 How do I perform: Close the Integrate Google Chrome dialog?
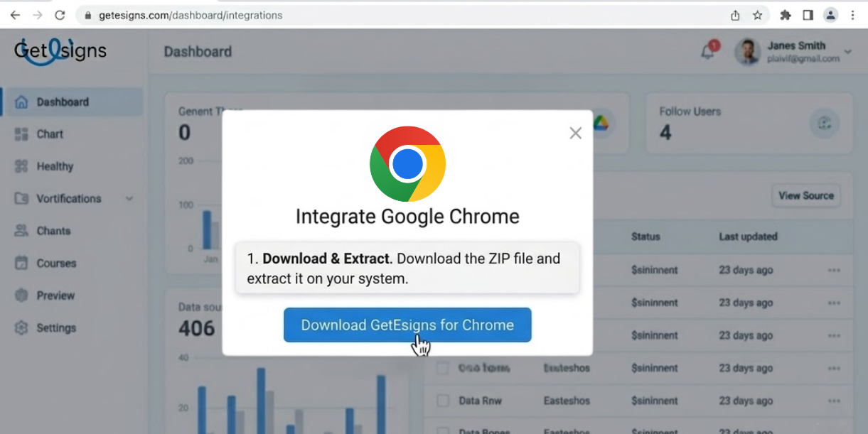pos(576,133)
